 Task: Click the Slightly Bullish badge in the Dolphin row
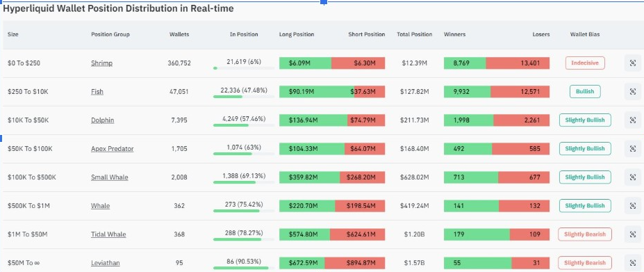[x=585, y=120]
